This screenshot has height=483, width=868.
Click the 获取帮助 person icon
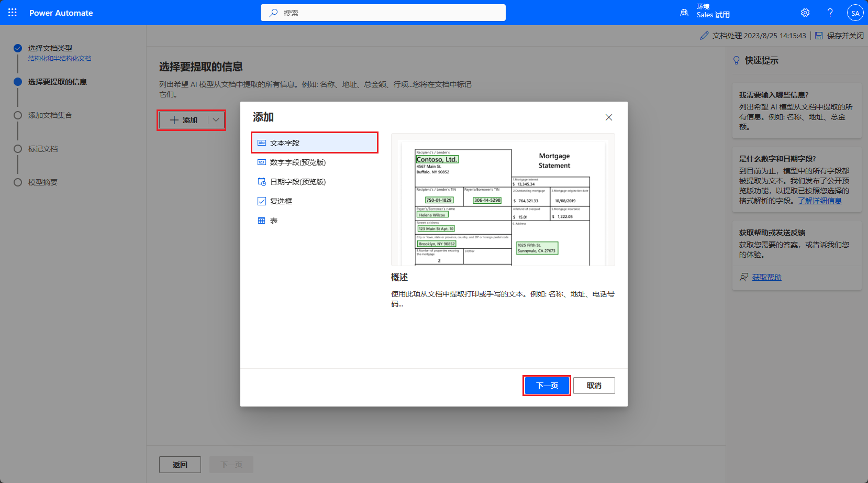click(743, 277)
